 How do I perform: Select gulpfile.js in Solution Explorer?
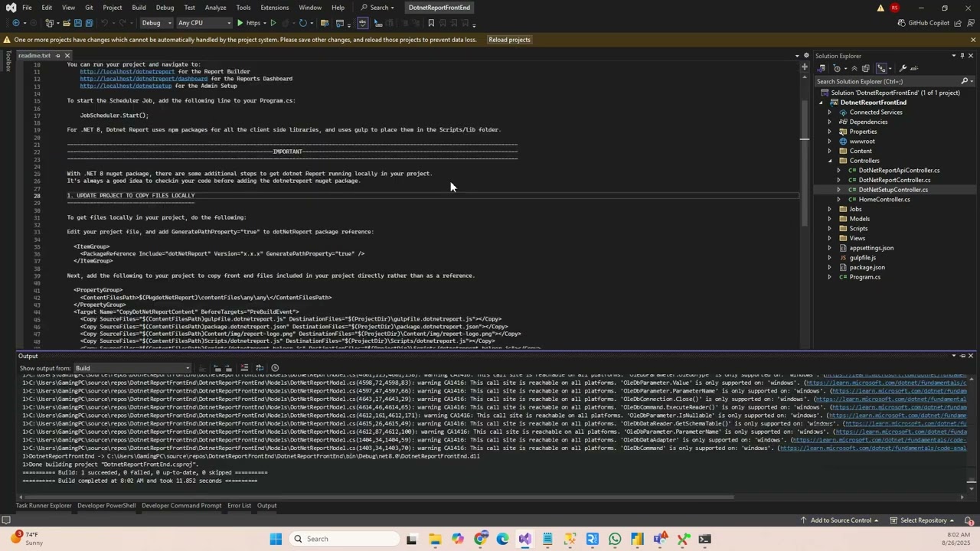point(862,258)
